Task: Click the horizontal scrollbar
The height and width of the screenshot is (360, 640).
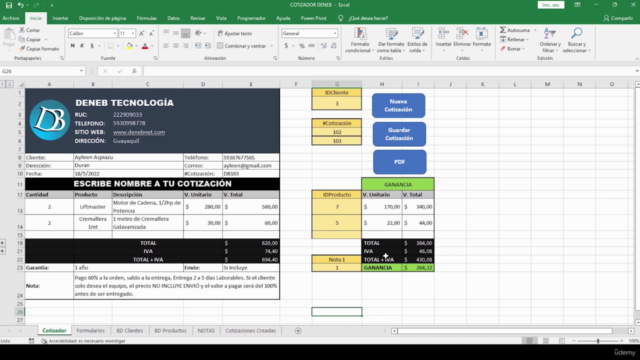Action: pos(505,331)
